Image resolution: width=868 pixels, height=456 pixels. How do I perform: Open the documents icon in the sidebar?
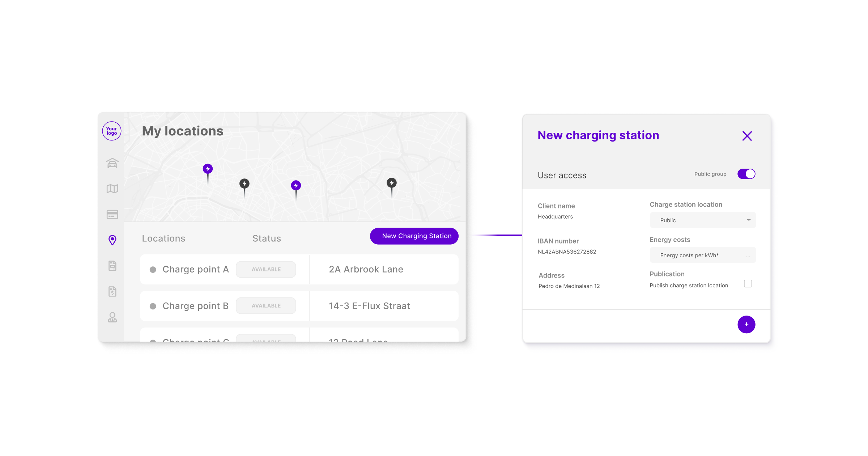(x=112, y=265)
